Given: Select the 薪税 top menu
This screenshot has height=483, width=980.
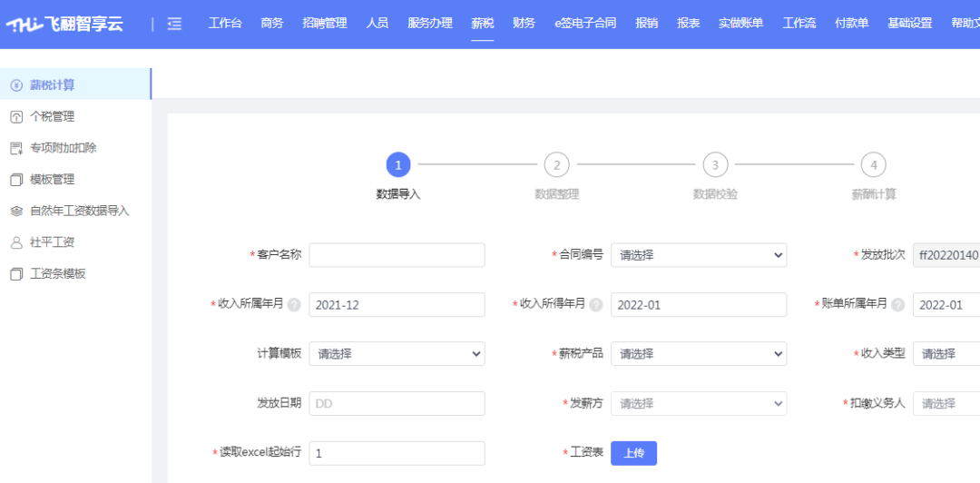Looking at the screenshot, I should pyautogui.click(x=483, y=24).
